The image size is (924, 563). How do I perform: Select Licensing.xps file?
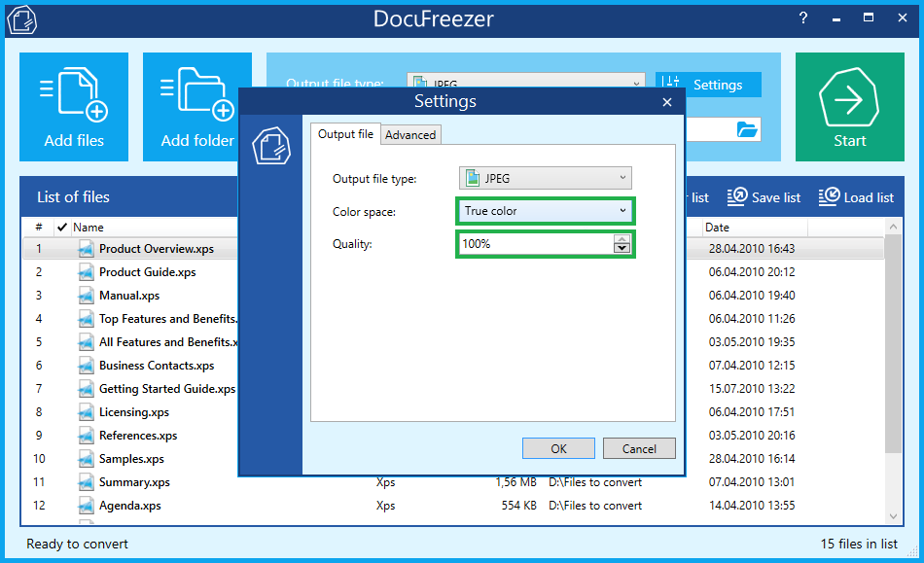(134, 412)
